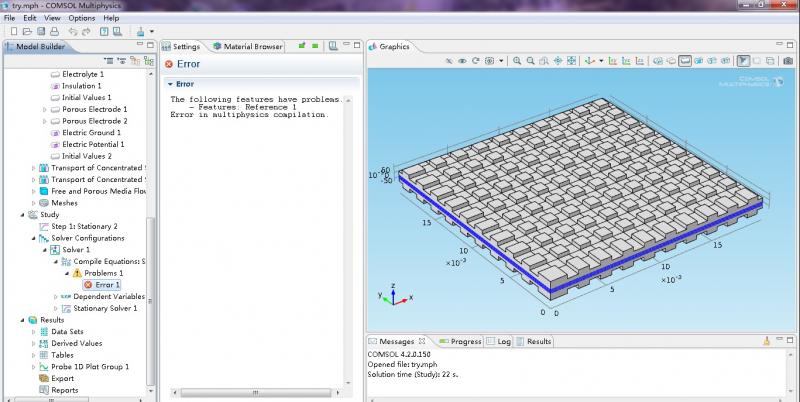Switch Graphics to the yz view
This screenshot has width=800, height=402.
pyautogui.click(x=626, y=61)
